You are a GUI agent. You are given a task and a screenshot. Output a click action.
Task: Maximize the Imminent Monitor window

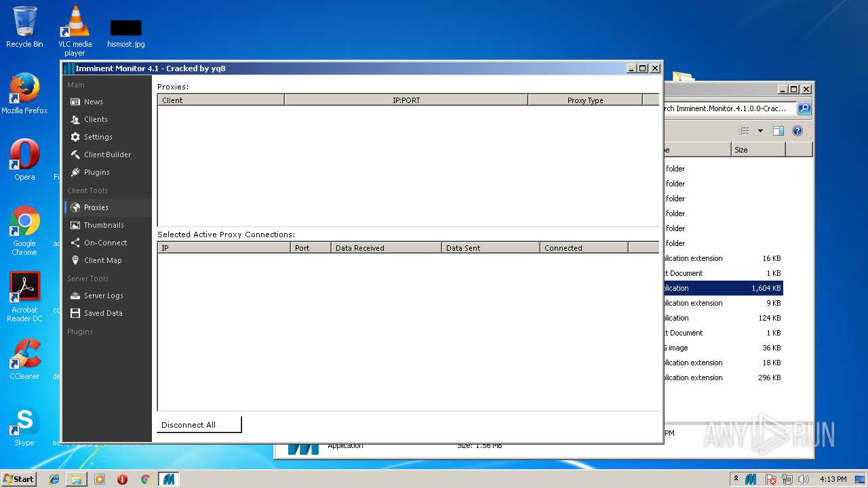click(x=643, y=68)
